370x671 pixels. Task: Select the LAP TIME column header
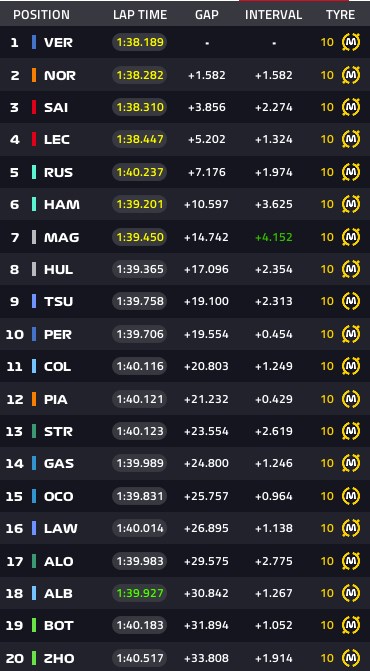140,15
